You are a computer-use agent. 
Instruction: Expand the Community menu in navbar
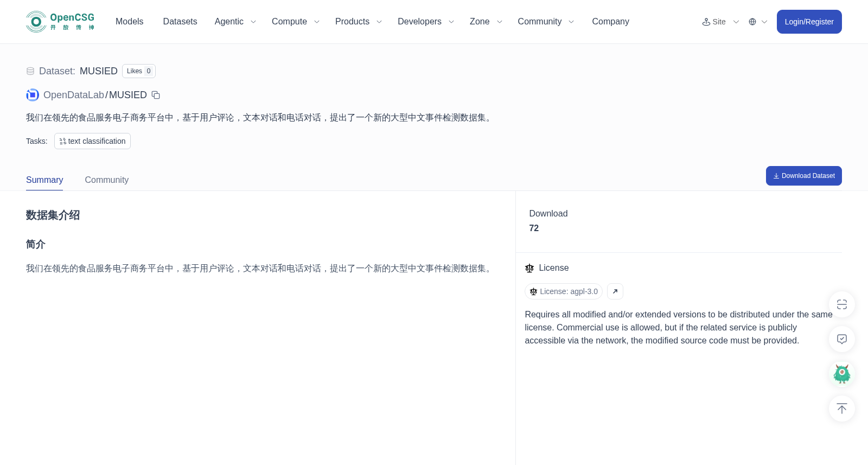tap(546, 22)
